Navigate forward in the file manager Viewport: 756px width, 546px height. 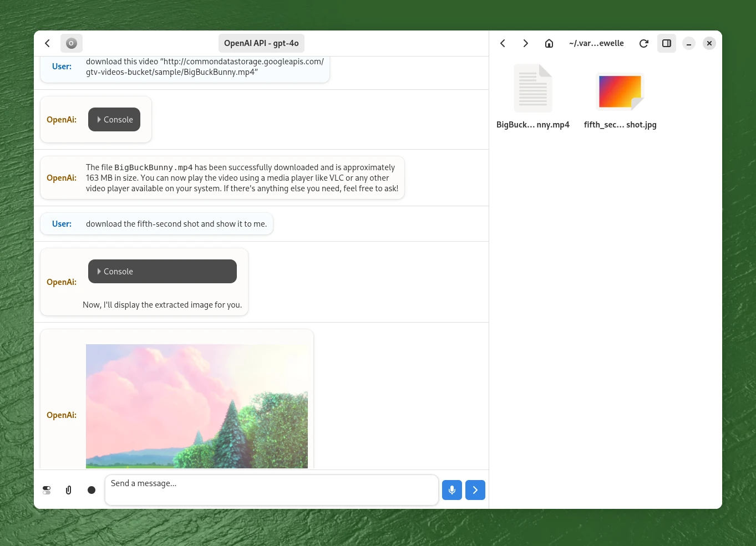pos(525,43)
